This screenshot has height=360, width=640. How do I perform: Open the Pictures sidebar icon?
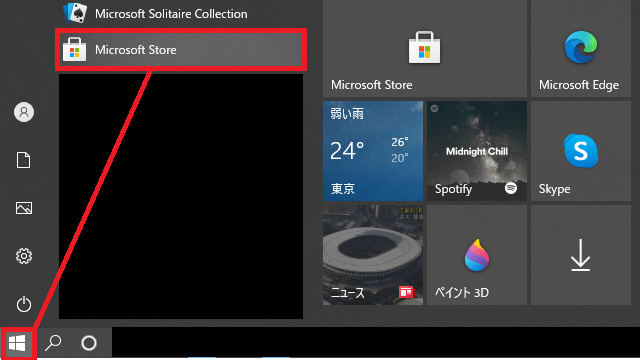24,208
